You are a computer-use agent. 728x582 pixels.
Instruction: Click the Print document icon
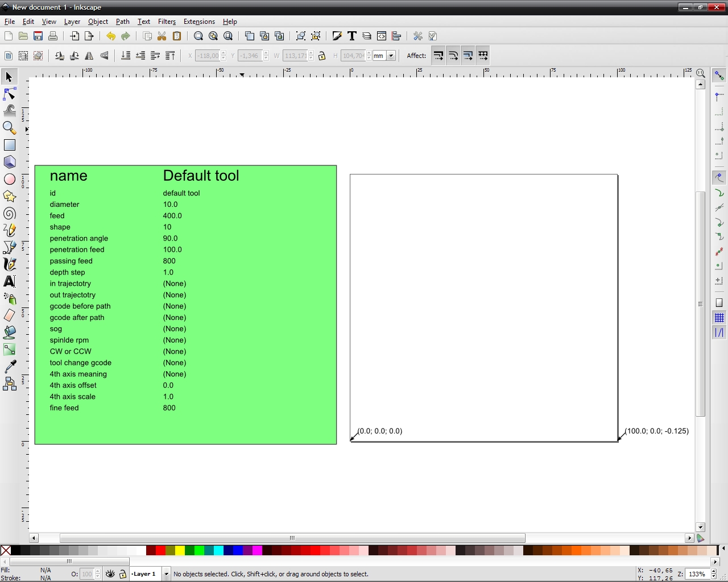click(x=53, y=36)
